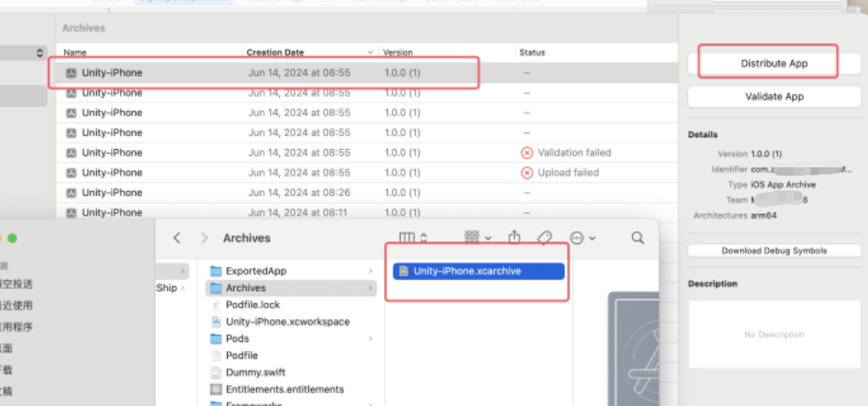Image resolution: width=868 pixels, height=406 pixels.
Task: Select the archive row marked Validation failed
Action: coord(367,153)
